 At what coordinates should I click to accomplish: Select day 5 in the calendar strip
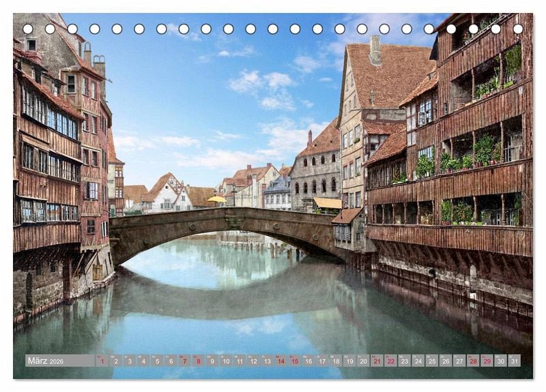point(157,361)
